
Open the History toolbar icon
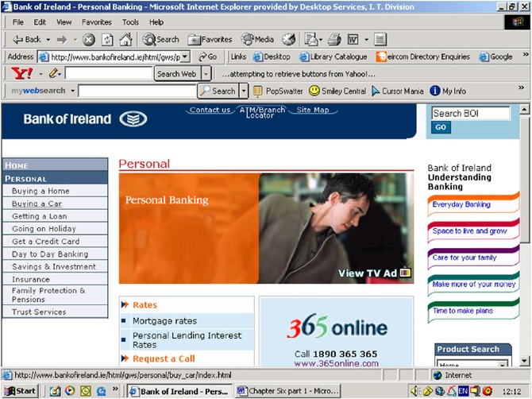(x=289, y=40)
